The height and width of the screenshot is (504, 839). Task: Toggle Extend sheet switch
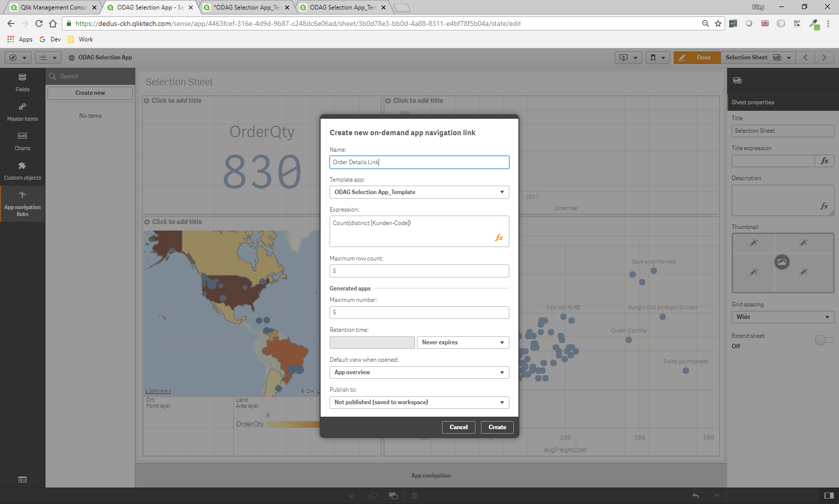click(x=825, y=340)
